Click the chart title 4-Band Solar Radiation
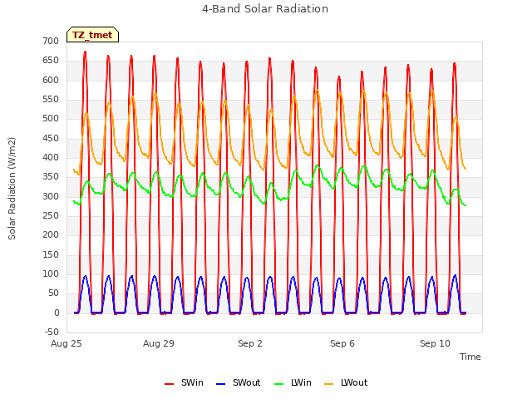532x399 pixels. (x=265, y=9)
